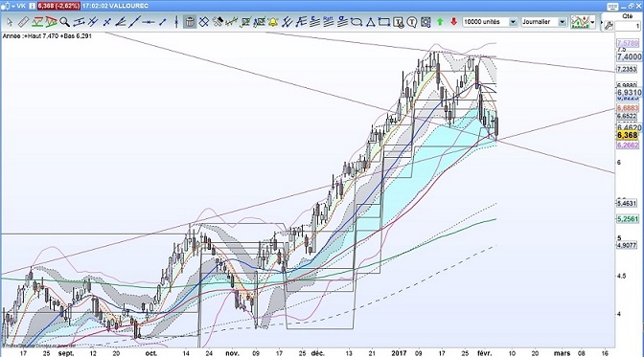Click the yellow 6,368 current price label
This screenshot has height=357, width=644.
click(628, 135)
